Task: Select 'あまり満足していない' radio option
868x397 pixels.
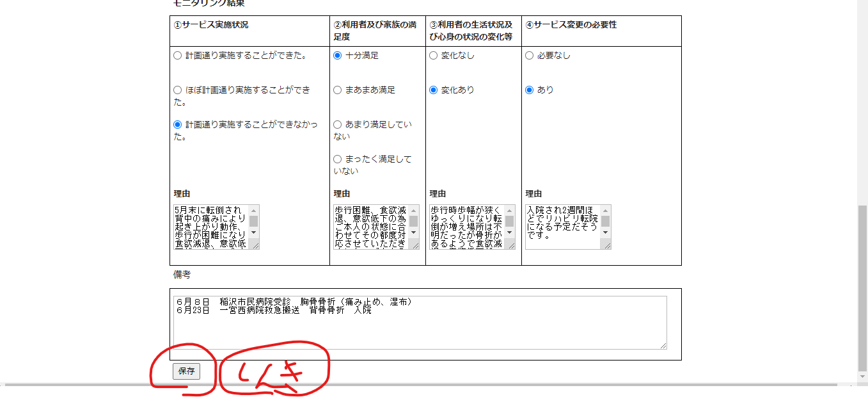Action: pos(338,125)
